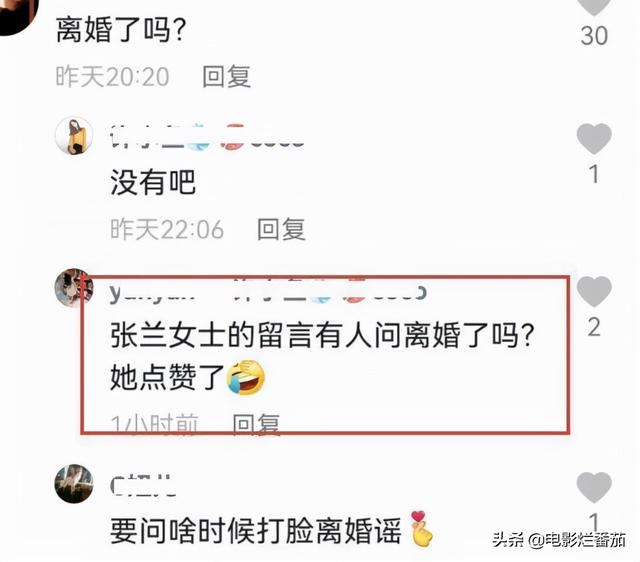The image size is (640, 562).
Task: Click 回复 next to 昨天20:20
Action: [227, 76]
